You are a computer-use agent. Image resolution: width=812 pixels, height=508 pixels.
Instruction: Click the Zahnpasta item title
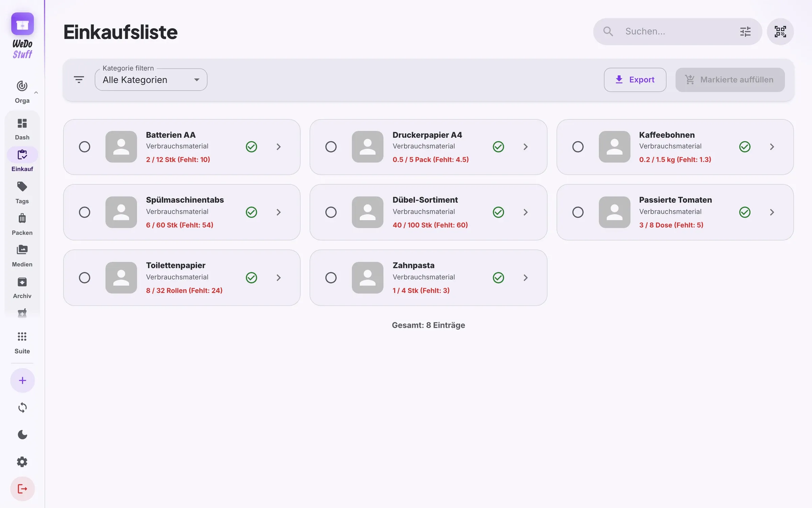[413, 265]
